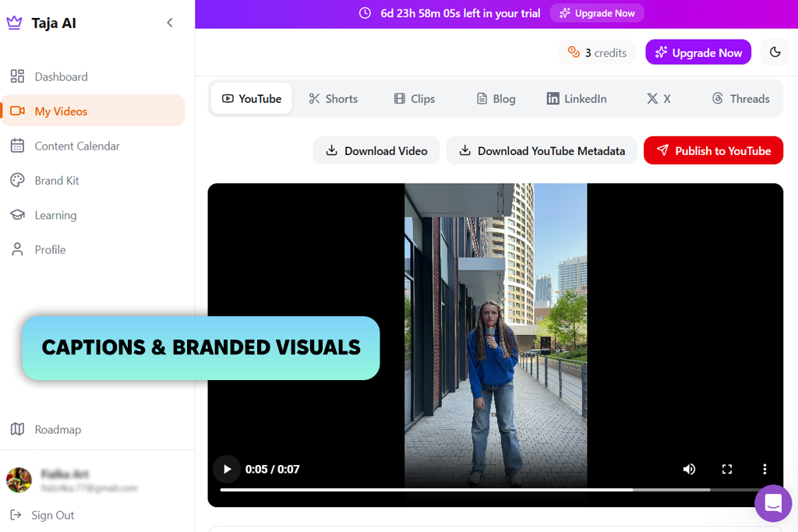The width and height of the screenshot is (798, 532).
Task: Click Upgrade Now in the trial banner
Action: click(597, 13)
